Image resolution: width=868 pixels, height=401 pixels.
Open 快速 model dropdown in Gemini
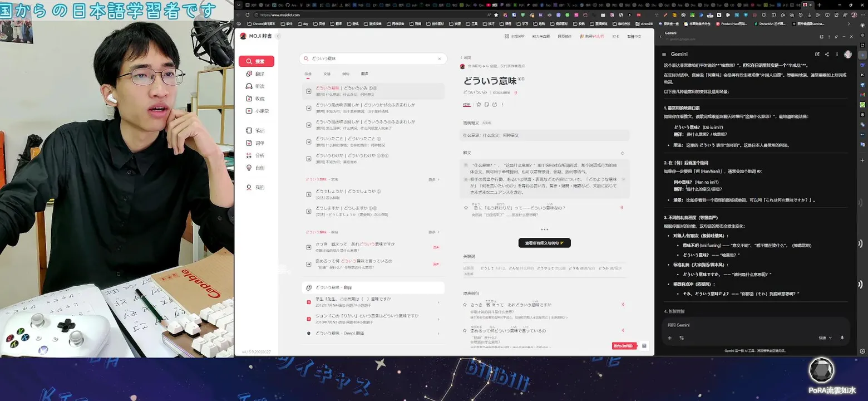825,338
